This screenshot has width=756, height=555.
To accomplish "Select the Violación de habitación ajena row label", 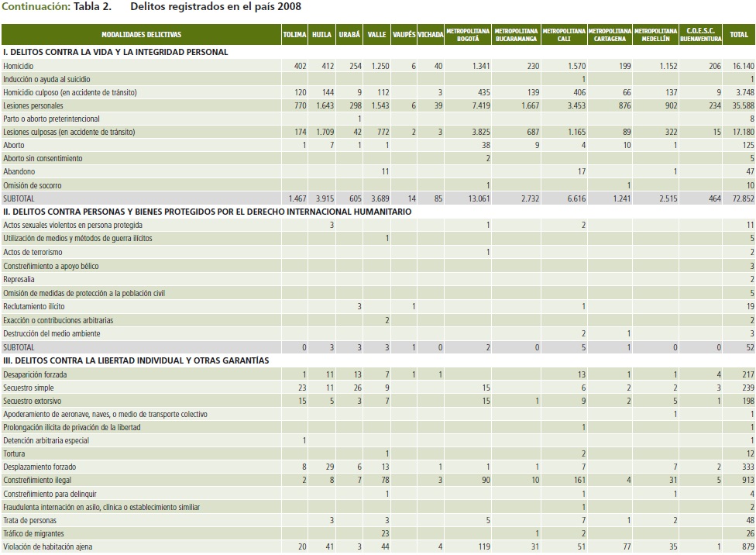I will point(47,547).
